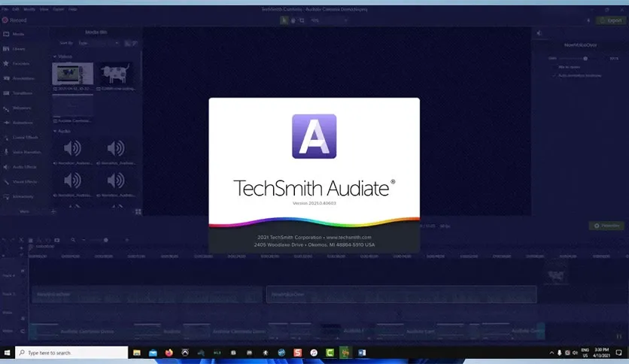Screen dimensions: 629x364
Task: Open File Explorer from the taskbar
Action: click(137, 353)
